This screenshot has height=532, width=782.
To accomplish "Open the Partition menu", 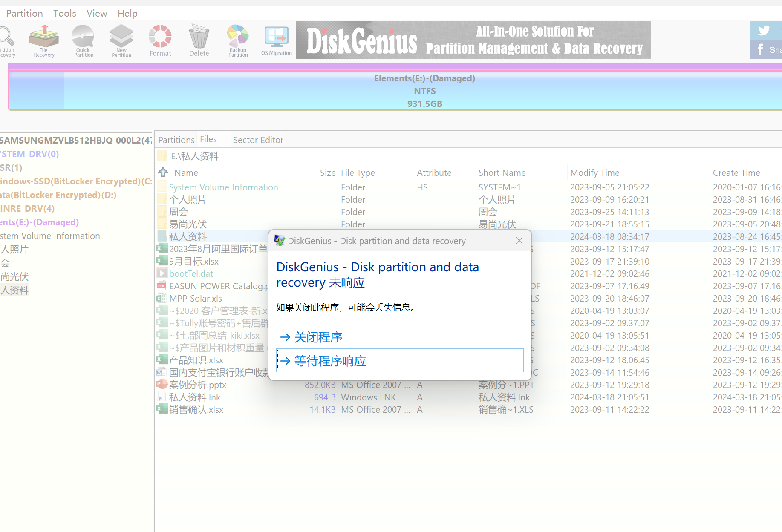I will 24,13.
